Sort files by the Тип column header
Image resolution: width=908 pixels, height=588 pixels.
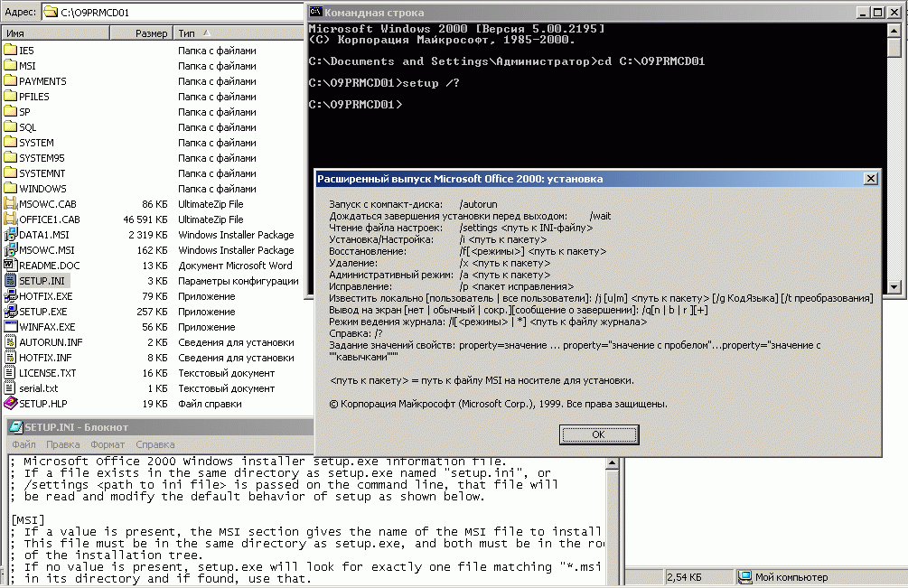tap(238, 33)
